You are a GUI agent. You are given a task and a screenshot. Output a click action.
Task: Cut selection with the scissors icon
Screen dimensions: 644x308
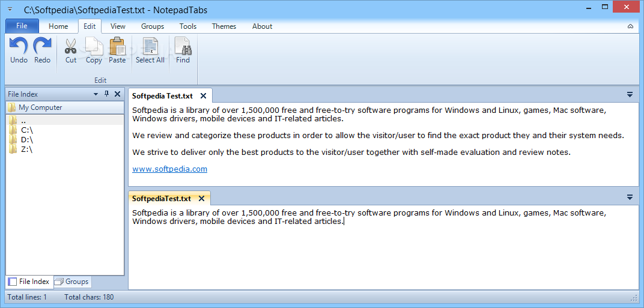click(x=71, y=46)
